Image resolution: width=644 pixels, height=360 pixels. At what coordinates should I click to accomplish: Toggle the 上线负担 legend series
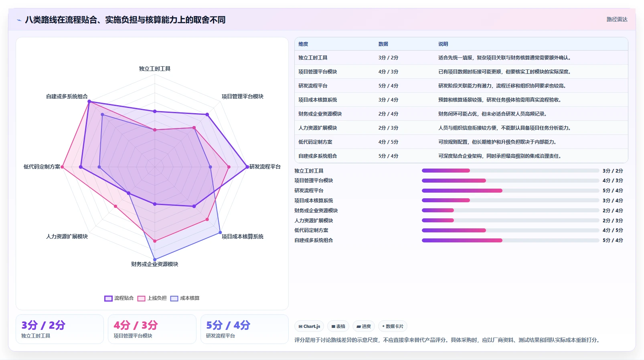click(152, 298)
